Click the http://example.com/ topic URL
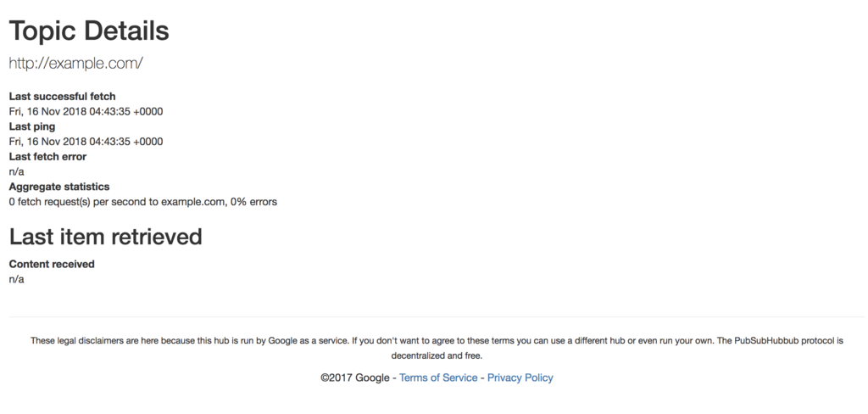 (75, 64)
